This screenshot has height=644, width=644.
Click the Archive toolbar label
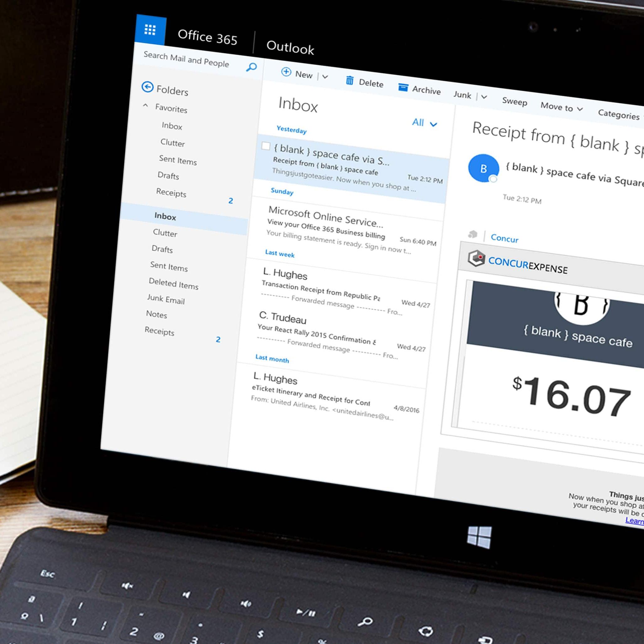[x=426, y=90]
